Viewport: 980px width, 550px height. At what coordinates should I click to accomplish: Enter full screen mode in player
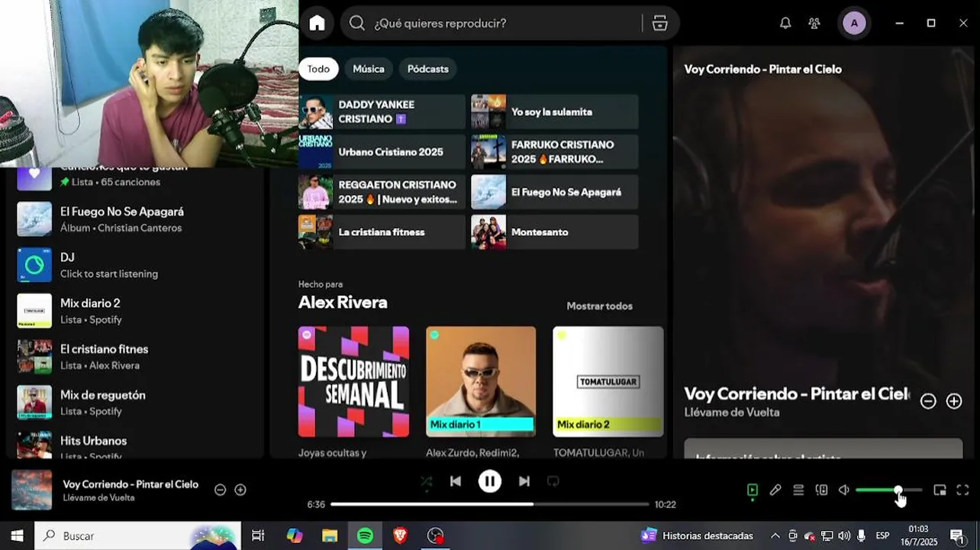(x=963, y=490)
